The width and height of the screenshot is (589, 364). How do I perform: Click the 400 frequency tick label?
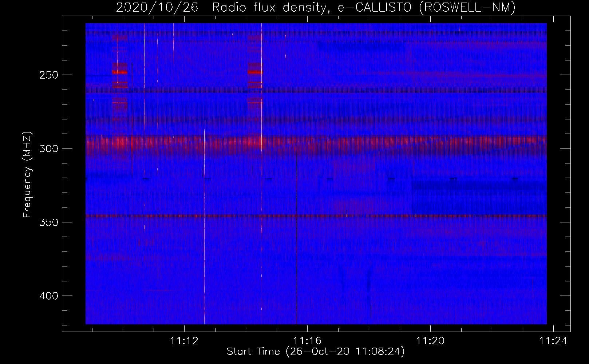coord(49,296)
